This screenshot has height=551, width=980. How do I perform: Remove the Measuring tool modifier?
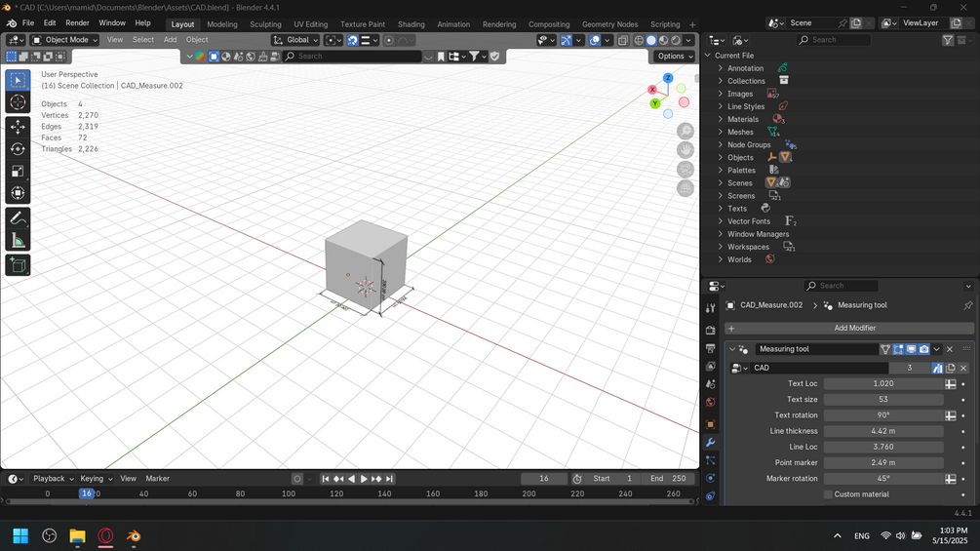[950, 349]
